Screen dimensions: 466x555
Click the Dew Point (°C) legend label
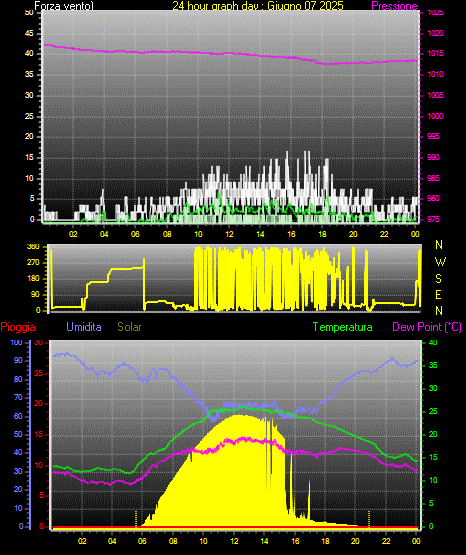pos(427,327)
